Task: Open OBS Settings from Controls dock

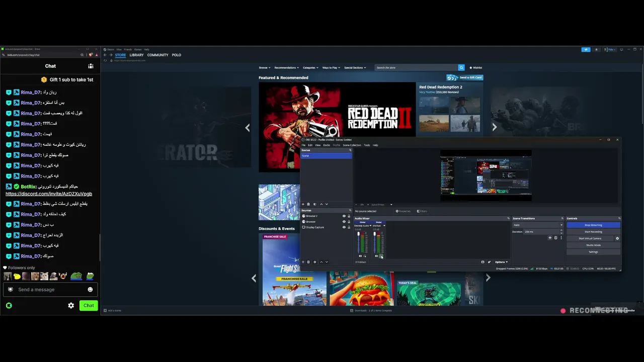Action: pyautogui.click(x=593, y=252)
